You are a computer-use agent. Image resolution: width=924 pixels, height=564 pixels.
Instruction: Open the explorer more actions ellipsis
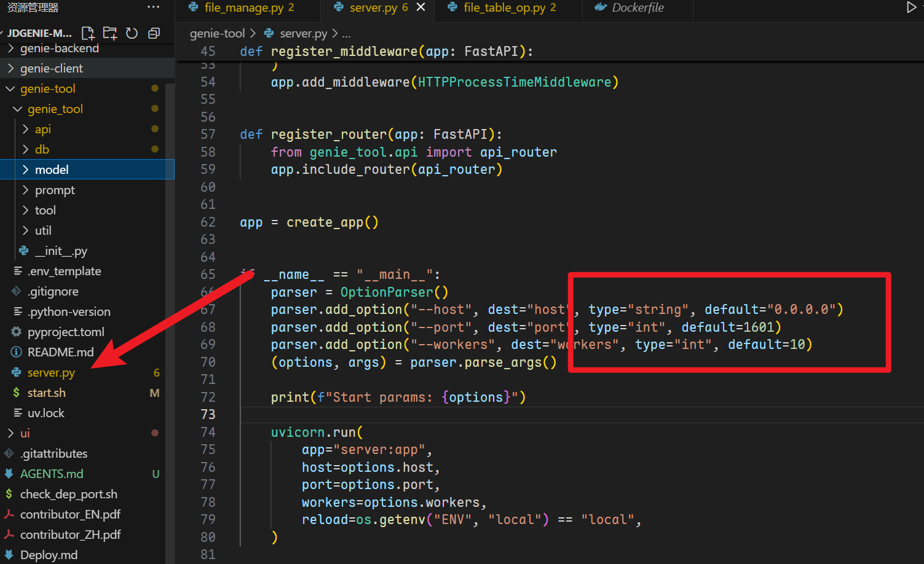[153, 7]
